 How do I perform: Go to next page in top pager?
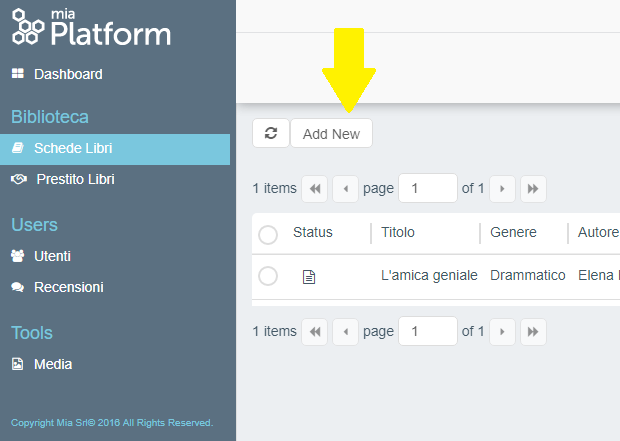pos(502,188)
